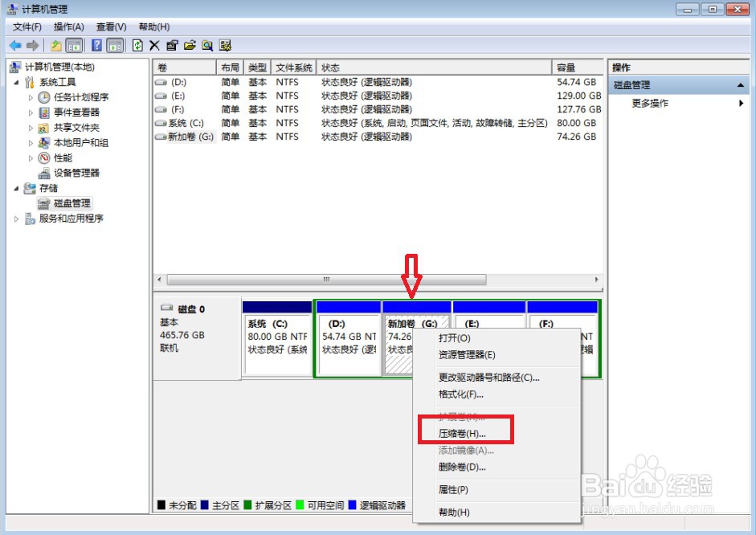
Task: Select 共享文件夹 tree node
Action: coord(76,128)
